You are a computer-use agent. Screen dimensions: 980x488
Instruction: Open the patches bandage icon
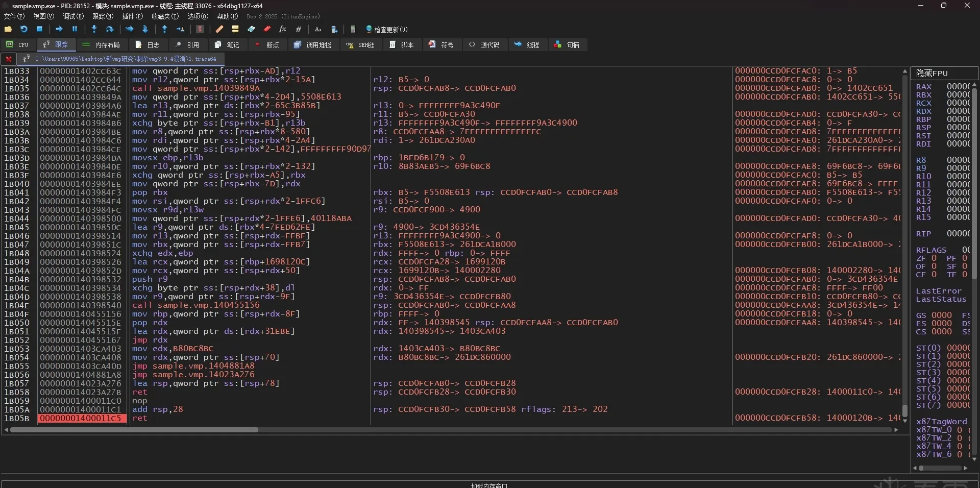point(219,29)
